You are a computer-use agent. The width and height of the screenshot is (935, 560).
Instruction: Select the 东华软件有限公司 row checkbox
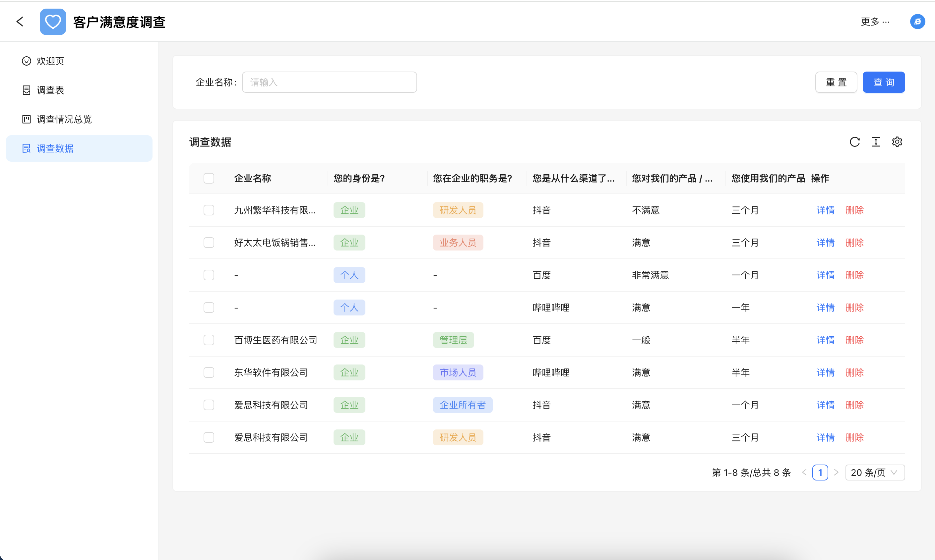coord(209,372)
